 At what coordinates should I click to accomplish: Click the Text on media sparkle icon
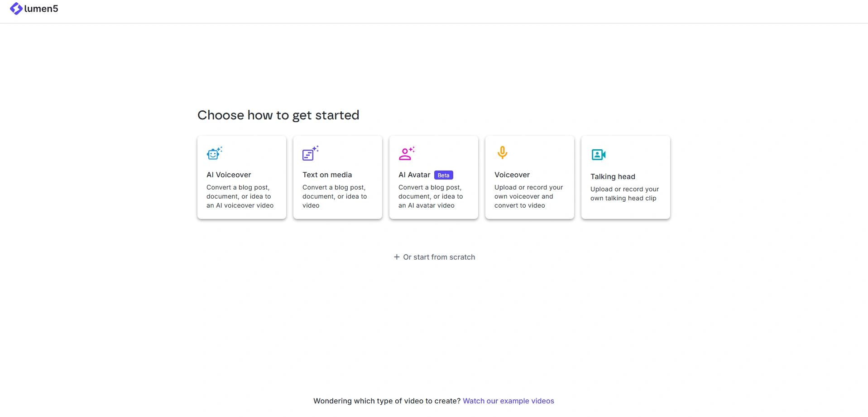pos(311,153)
